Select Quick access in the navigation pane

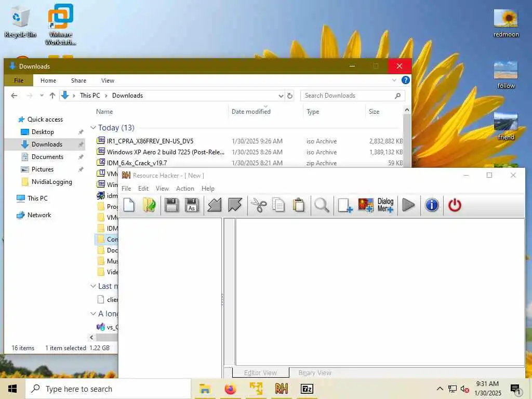[45, 119]
